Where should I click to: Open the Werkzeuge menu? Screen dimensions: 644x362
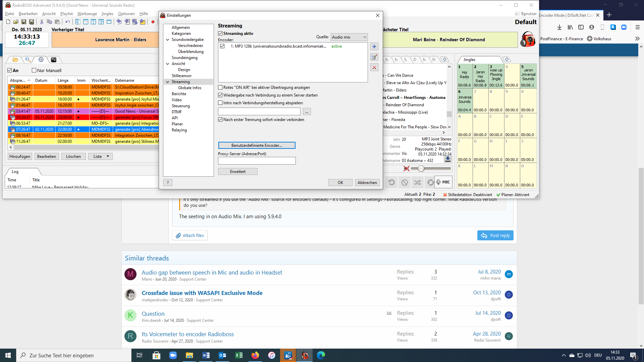point(87,14)
